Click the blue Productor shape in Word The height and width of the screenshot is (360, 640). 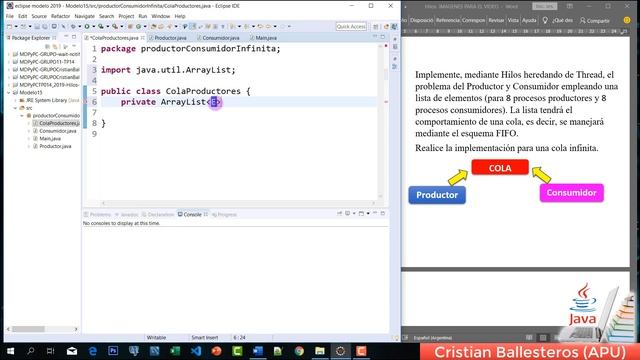pyautogui.click(x=437, y=195)
